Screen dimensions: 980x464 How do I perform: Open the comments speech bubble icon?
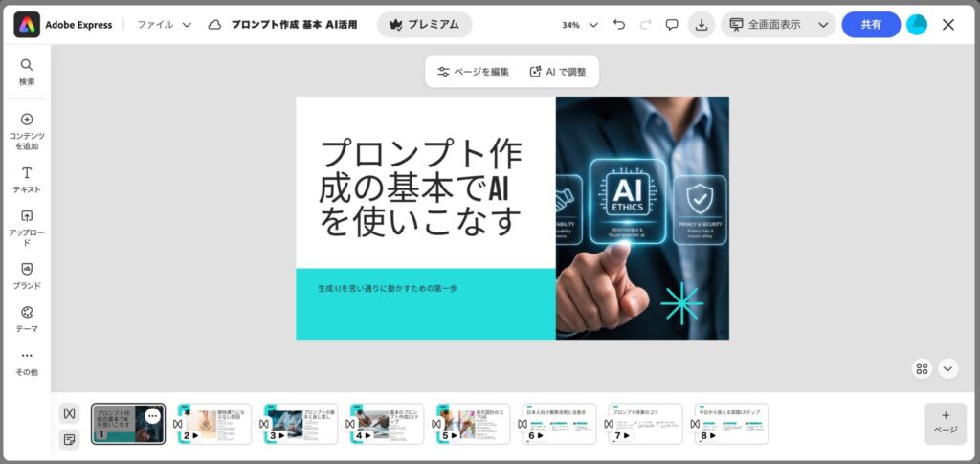pos(672,25)
